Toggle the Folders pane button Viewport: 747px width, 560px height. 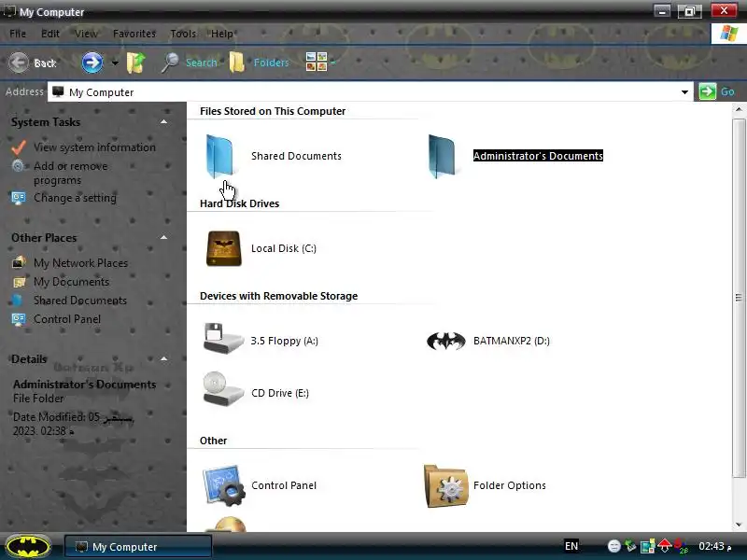[x=260, y=63]
